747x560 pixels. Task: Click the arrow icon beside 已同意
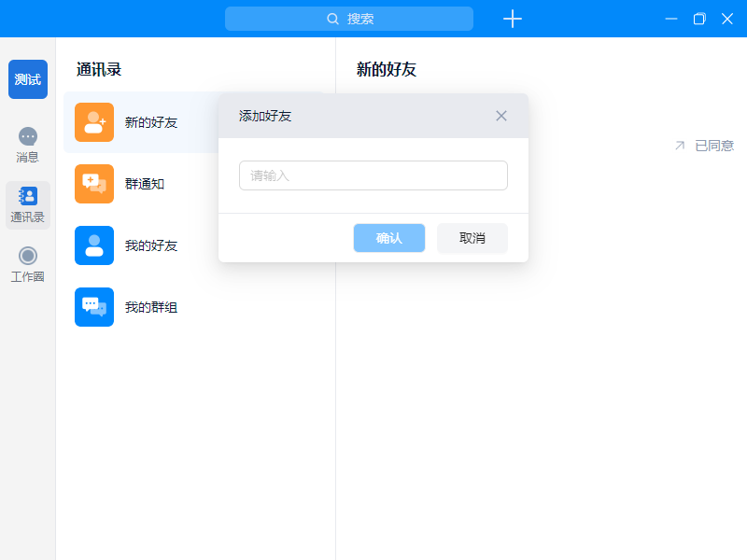680,146
